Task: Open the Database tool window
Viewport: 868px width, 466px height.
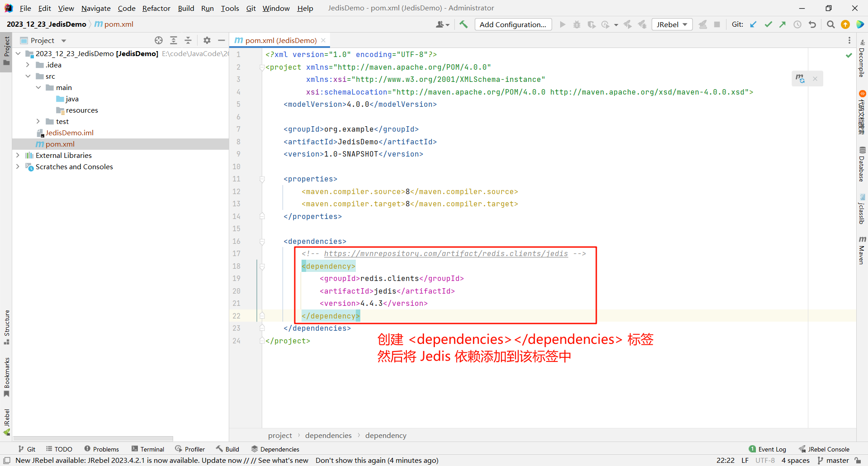Action: [x=862, y=164]
